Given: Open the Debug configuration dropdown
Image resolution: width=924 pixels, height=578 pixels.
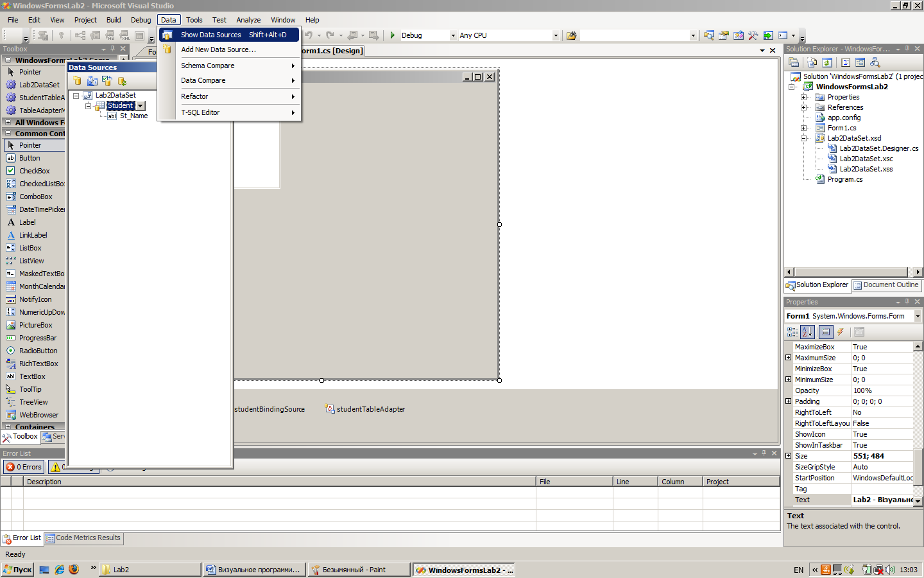Looking at the screenshot, I should point(453,35).
